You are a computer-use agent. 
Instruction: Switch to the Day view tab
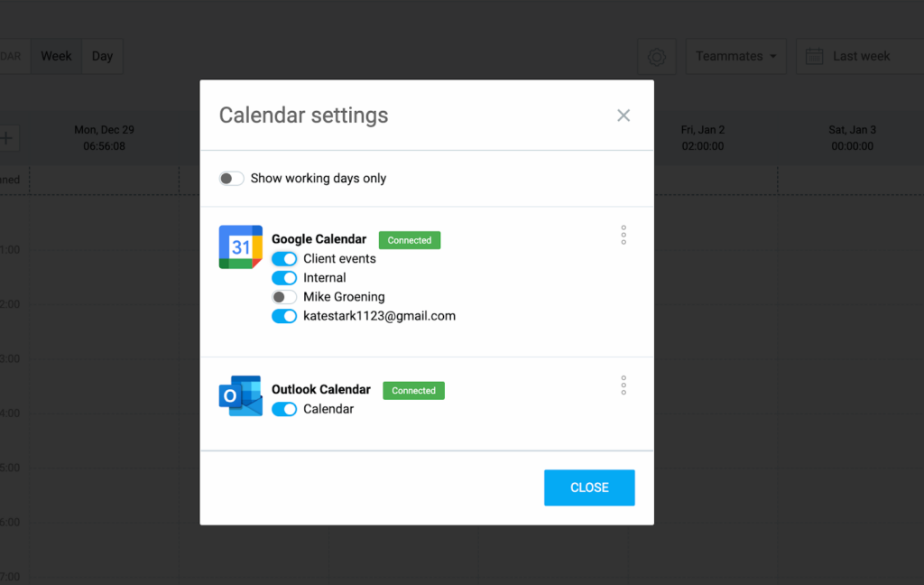tap(102, 56)
